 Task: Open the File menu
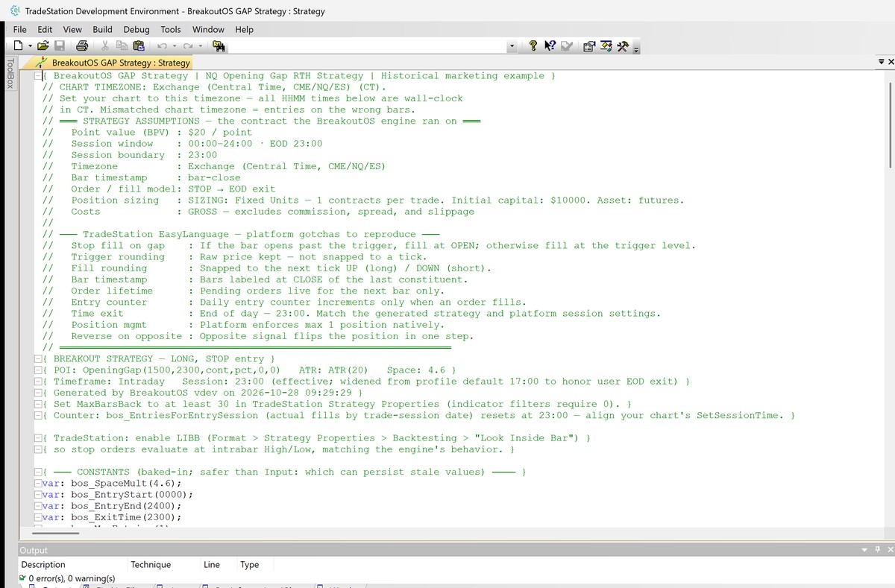(20, 29)
